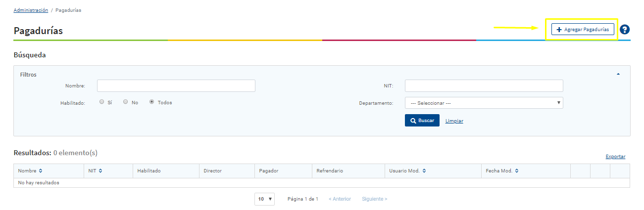Collapse the Filtros panel arrow
644x210 pixels.
tap(618, 74)
